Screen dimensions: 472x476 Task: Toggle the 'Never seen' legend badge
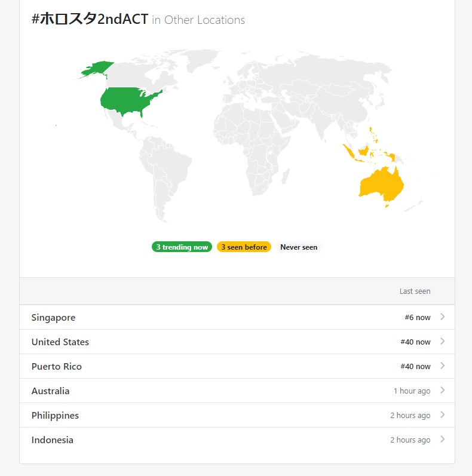coord(299,247)
